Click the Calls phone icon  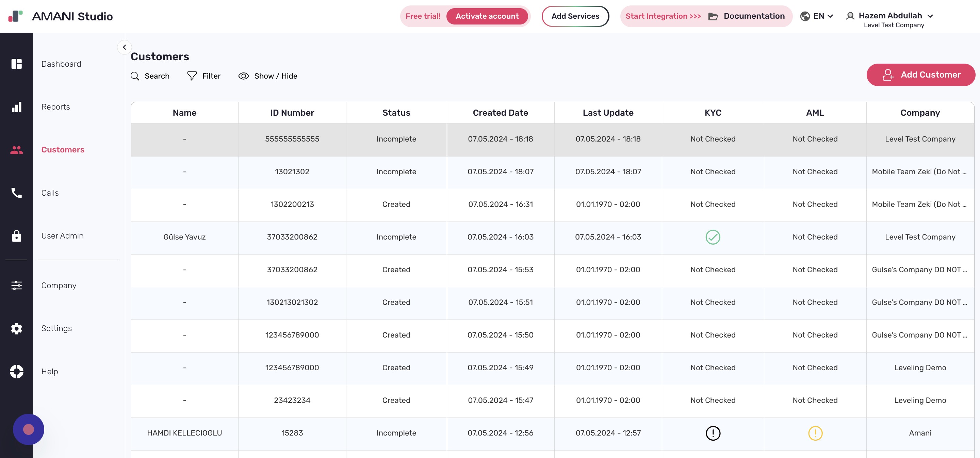[x=16, y=193]
